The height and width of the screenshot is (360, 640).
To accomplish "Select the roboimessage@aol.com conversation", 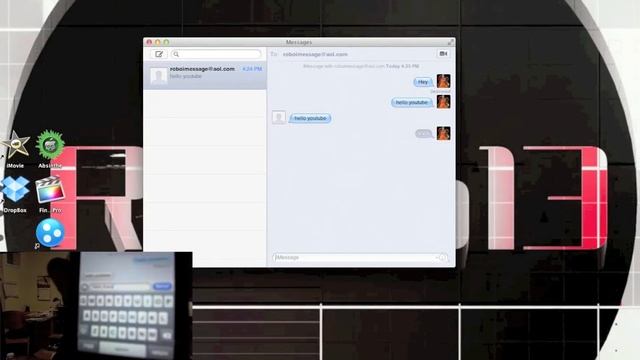I will 205,75.
